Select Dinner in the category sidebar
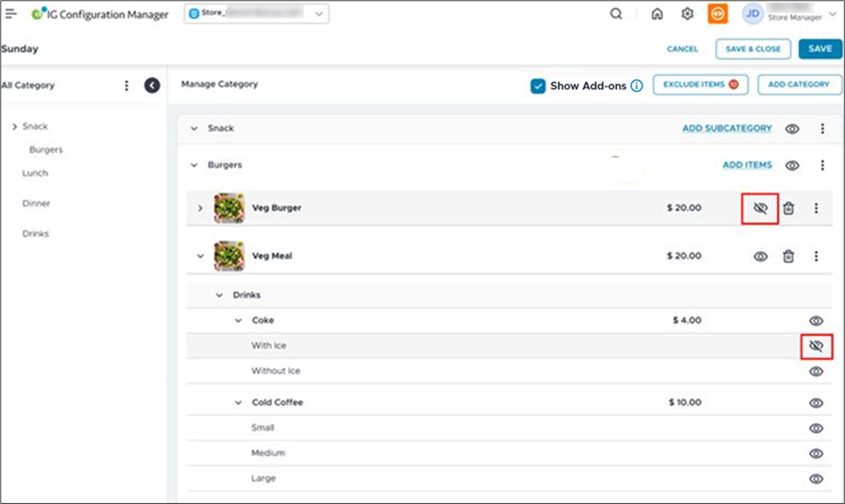Viewport: 845px width, 504px height. click(36, 203)
